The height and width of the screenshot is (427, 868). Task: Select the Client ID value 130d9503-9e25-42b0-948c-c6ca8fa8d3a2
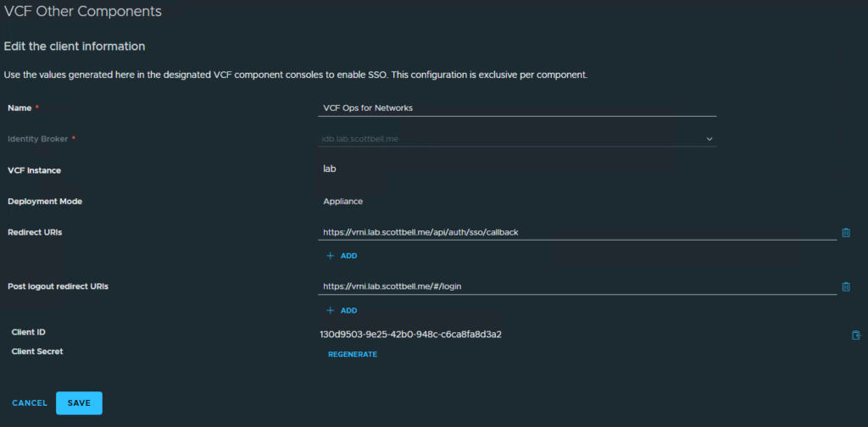tap(411, 334)
